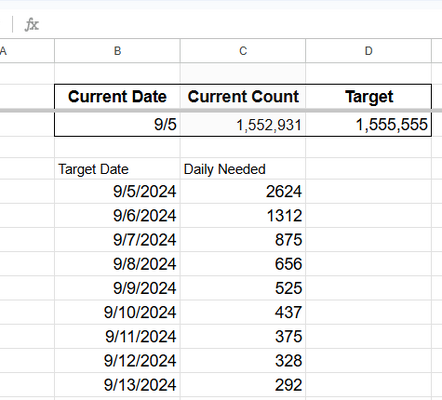Click the 9/5/2024 date cell
442x400 pixels.
tap(117, 191)
